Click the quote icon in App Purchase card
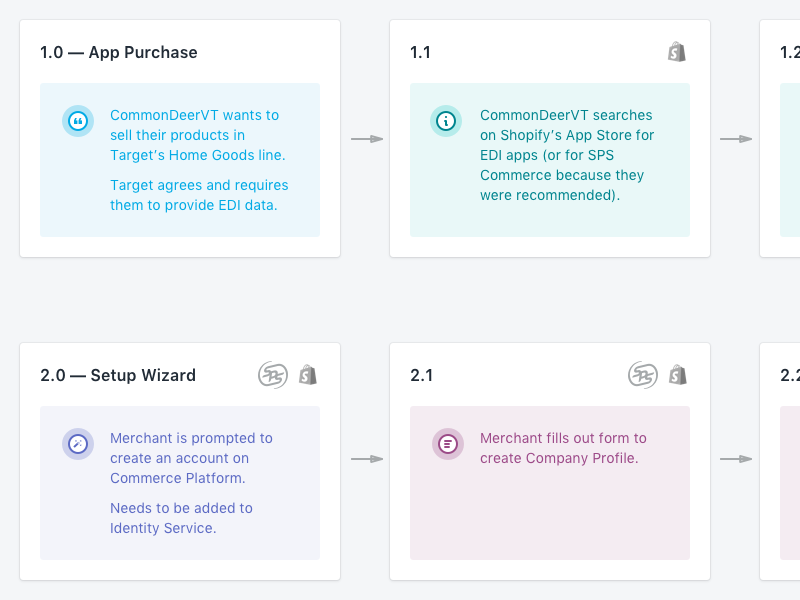 (x=78, y=121)
